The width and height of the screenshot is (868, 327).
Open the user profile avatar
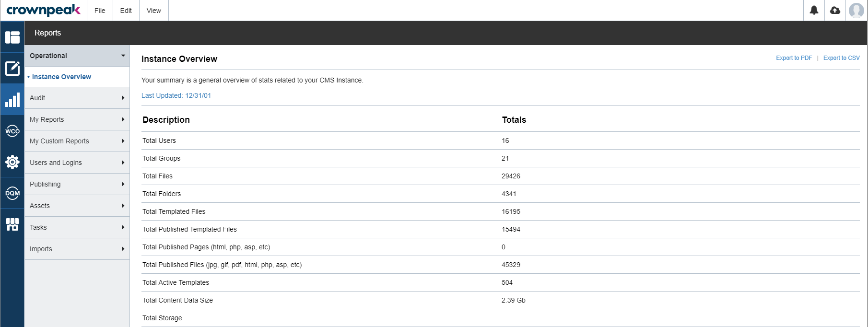coord(856,10)
